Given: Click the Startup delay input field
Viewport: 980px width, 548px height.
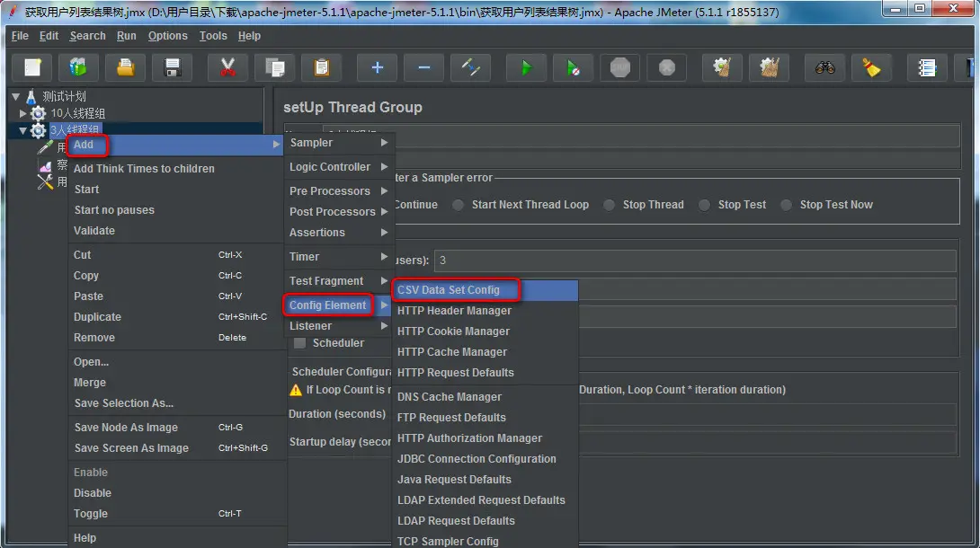Looking at the screenshot, I should point(768,442).
